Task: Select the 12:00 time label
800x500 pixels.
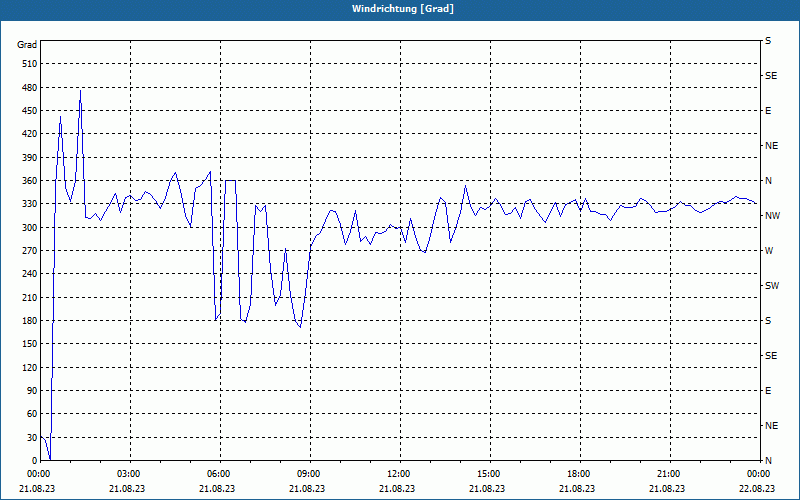Action: [x=397, y=473]
